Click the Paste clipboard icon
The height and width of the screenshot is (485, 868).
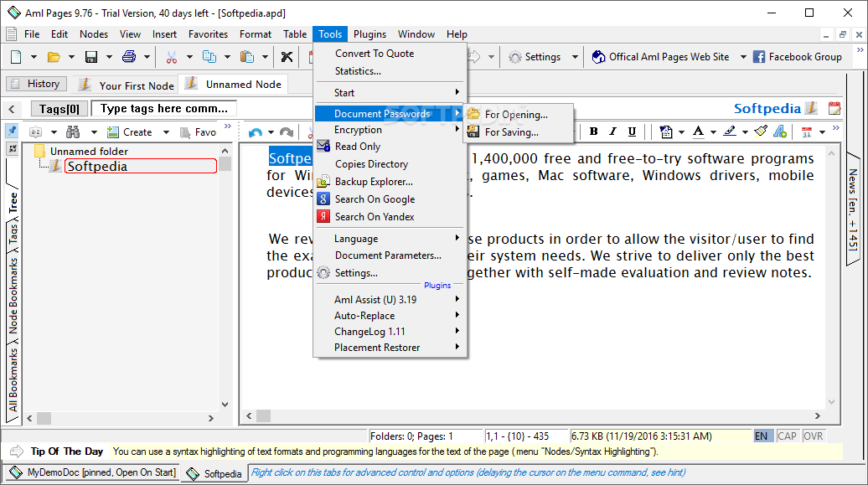[247, 56]
